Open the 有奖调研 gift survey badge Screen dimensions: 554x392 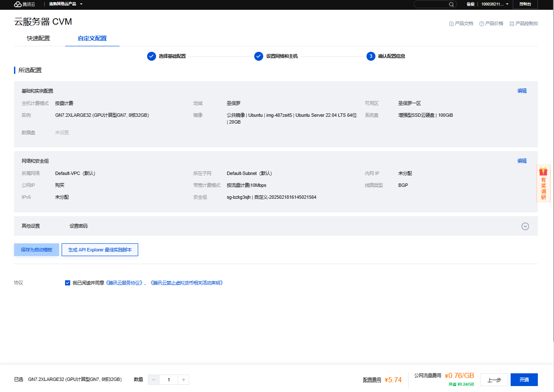coord(543,183)
